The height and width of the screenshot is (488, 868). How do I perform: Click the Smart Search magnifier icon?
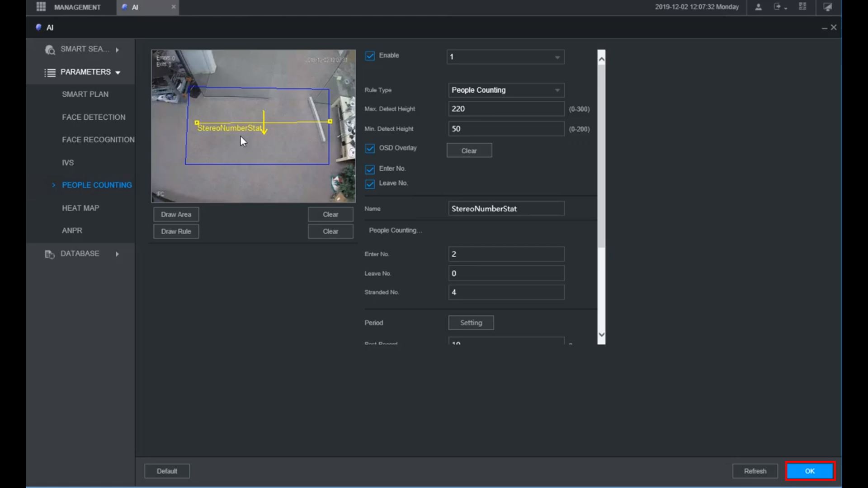point(50,50)
